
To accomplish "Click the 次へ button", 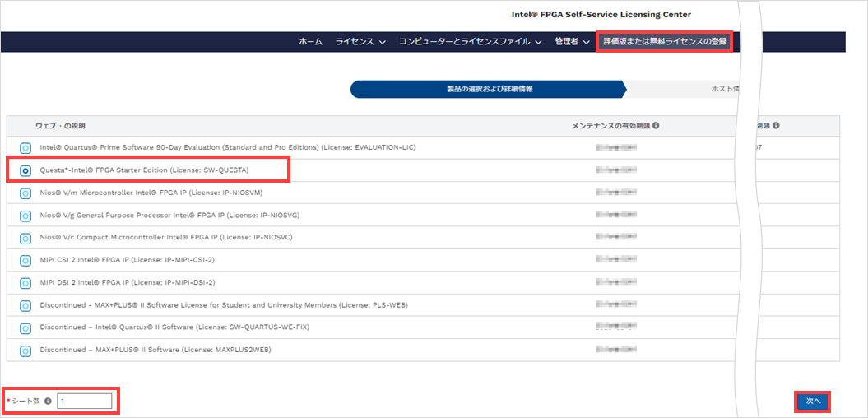I will [x=812, y=401].
